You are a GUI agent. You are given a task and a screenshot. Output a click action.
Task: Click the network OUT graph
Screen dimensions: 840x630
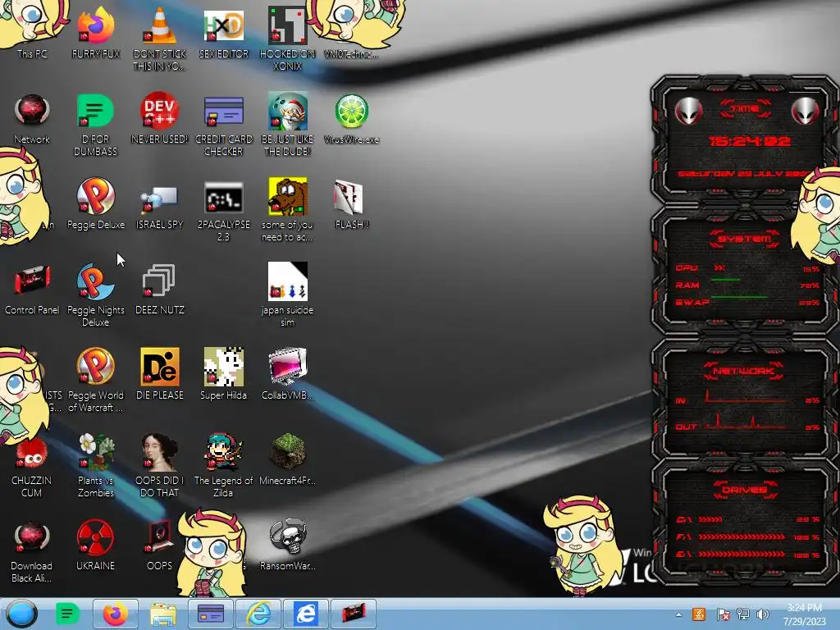(746, 422)
